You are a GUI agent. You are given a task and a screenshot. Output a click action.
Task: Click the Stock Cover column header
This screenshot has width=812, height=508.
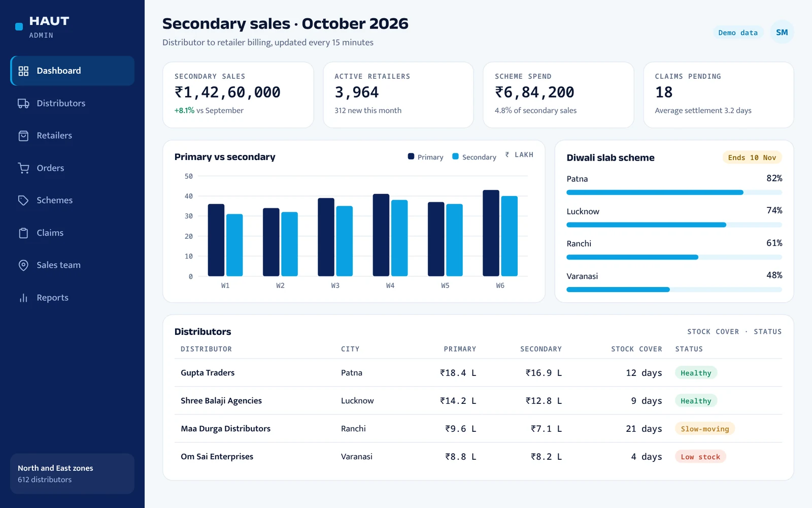pos(636,349)
